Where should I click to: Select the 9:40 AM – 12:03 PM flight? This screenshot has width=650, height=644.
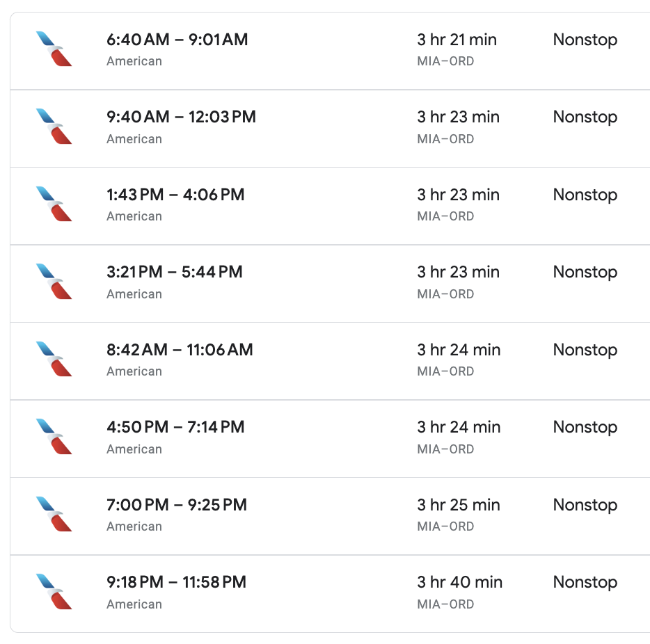[330, 129]
